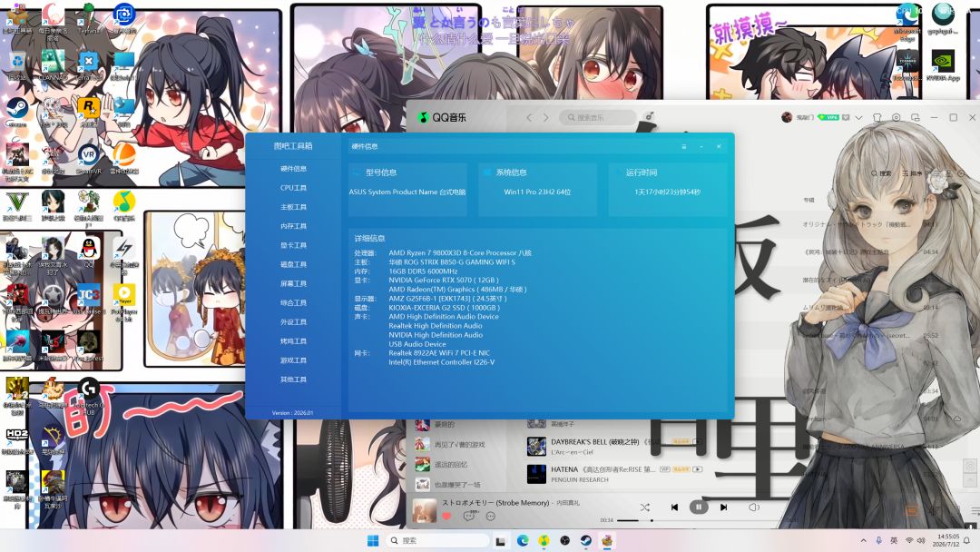Open 硬件信息 in the toolbox sidebar
This screenshot has height=552, width=980.
coord(293,169)
